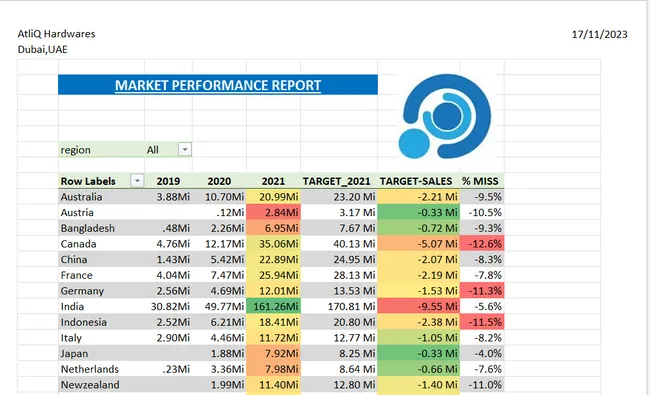Select Australia's 3.88Mi 2019 value
This screenshot has height=395, width=650.
pyautogui.click(x=173, y=196)
